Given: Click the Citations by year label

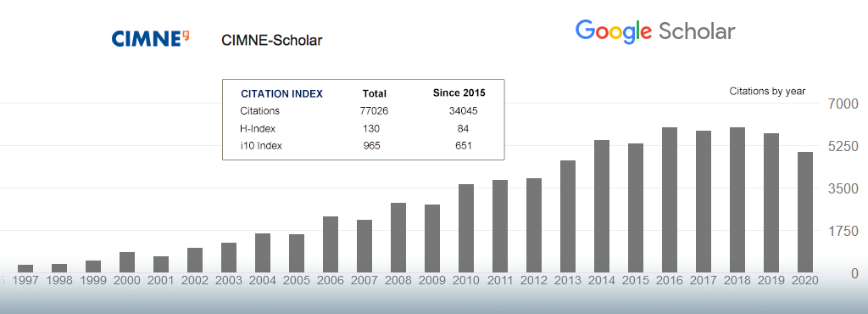Looking at the screenshot, I should pyautogui.click(x=767, y=92).
